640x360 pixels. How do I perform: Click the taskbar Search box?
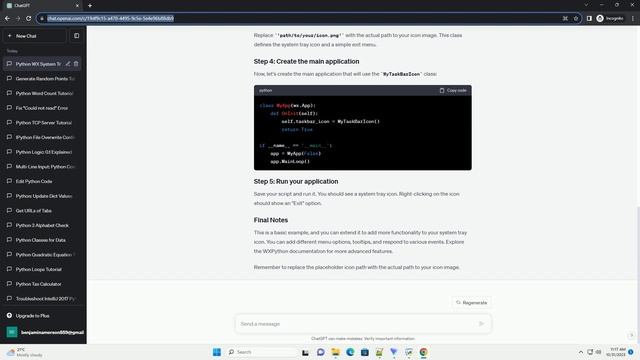pos(262,352)
